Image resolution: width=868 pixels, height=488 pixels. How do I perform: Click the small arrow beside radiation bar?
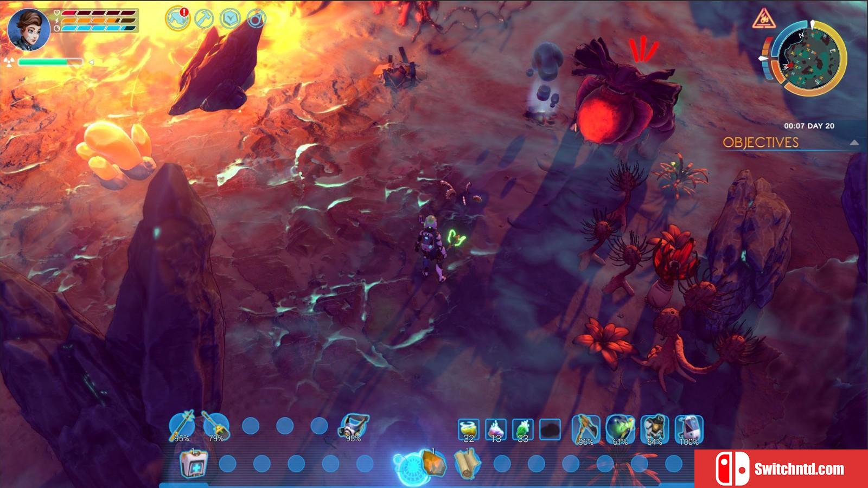coord(91,62)
